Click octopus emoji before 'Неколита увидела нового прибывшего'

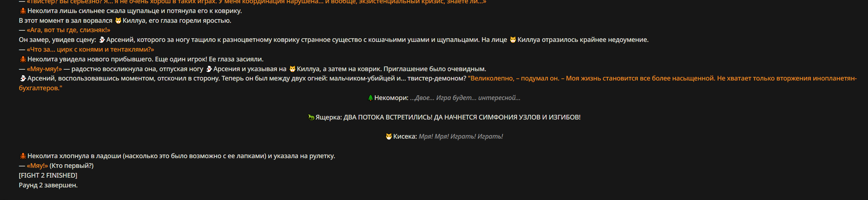tap(23, 59)
